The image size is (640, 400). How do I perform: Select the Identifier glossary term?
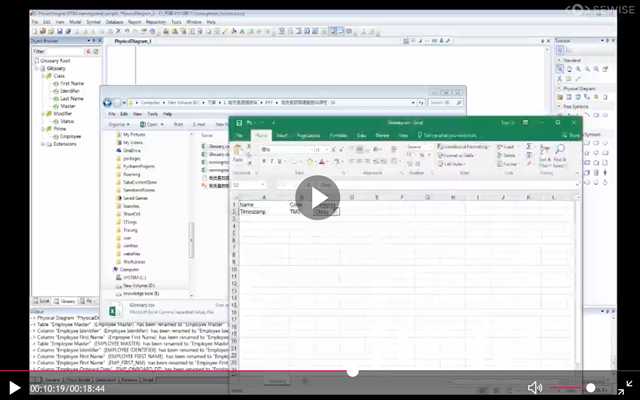click(70, 91)
